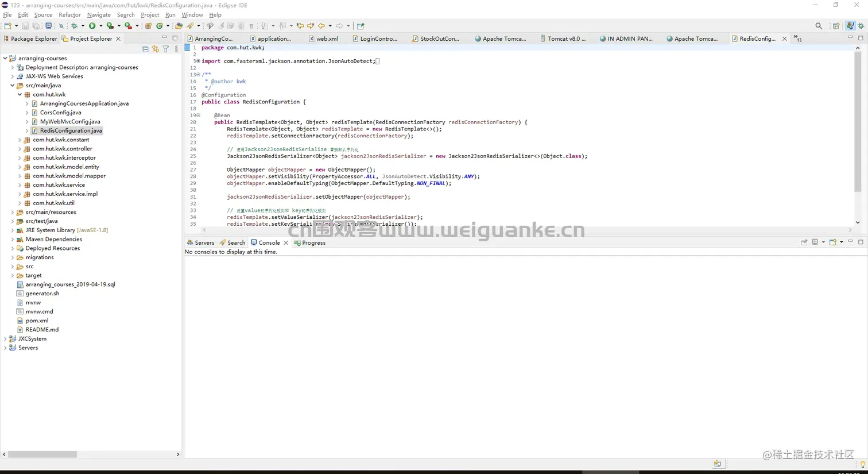This screenshot has height=474, width=868.
Task: Click the Open Perspective icon
Action: [836, 26]
